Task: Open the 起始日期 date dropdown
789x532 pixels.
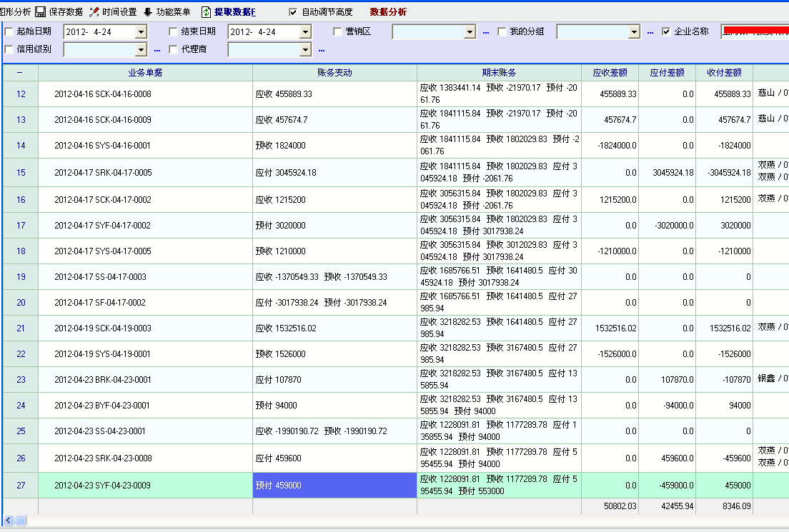Action: [141, 32]
